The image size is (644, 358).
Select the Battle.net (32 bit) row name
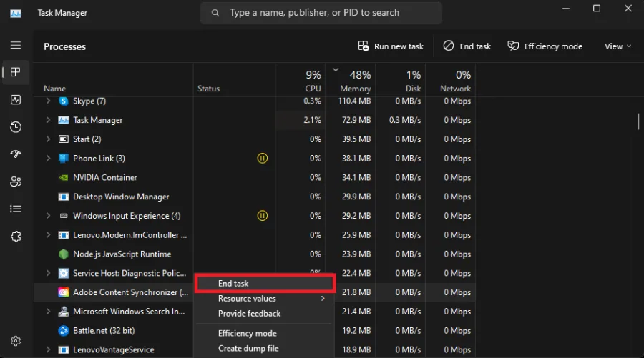point(104,331)
